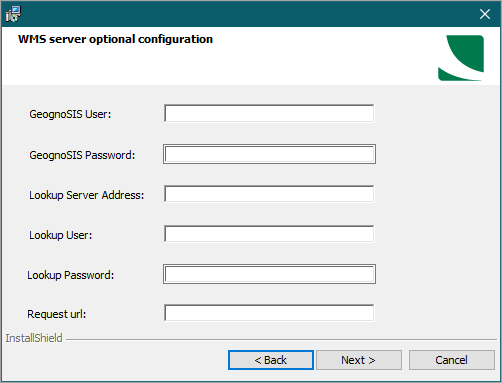Screen dimensions: 502x383
Task: Click the "GeognoSIS Password:" label
Action: click(x=82, y=155)
